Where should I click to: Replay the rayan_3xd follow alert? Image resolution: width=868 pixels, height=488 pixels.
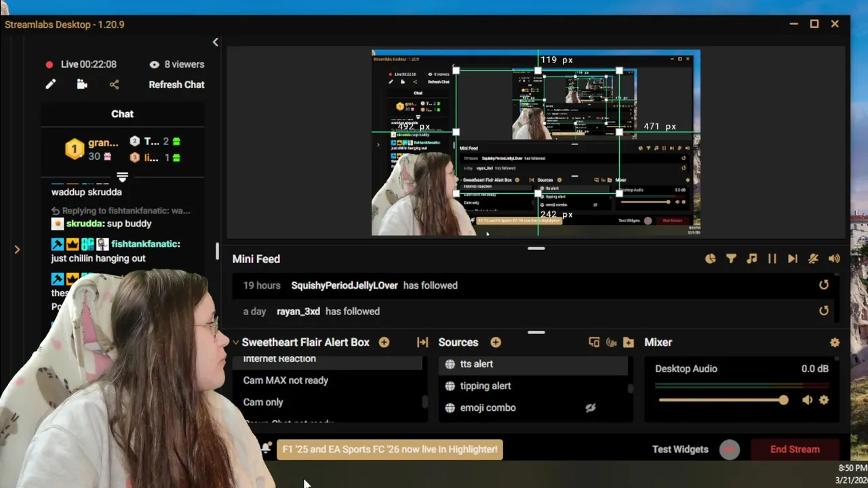(824, 311)
